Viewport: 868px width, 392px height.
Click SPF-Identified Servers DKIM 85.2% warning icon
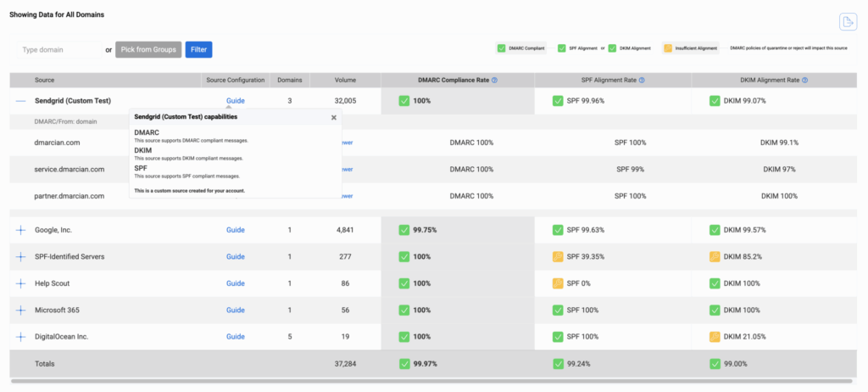pos(715,257)
